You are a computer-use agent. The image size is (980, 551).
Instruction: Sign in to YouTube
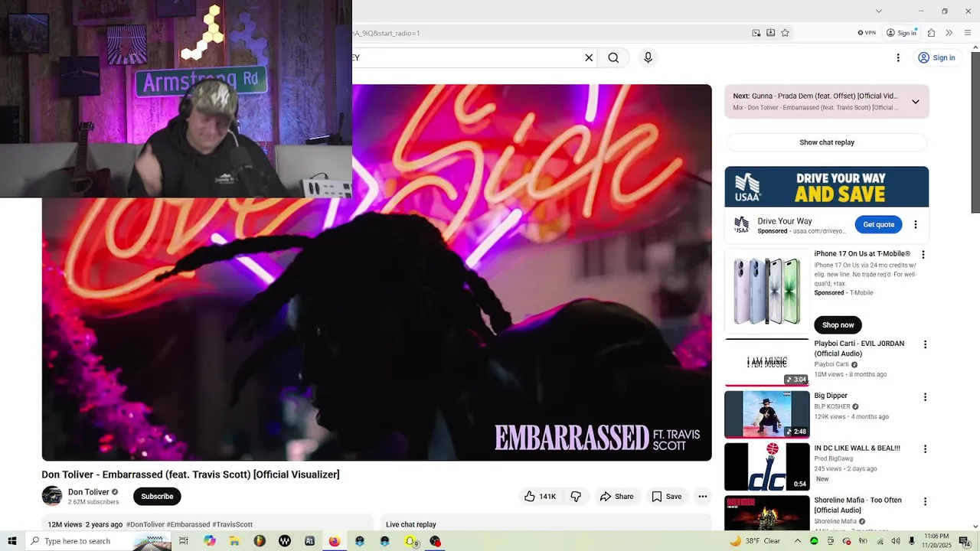point(936,57)
